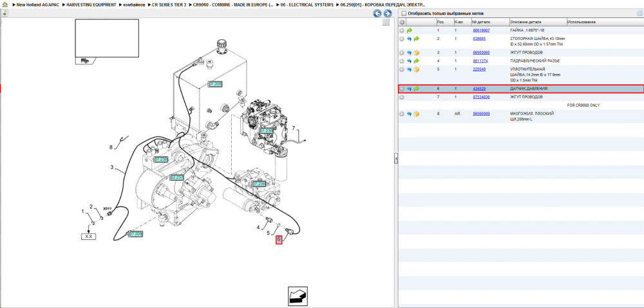Image resolution: width=644 pixels, height=308 pixels.
Task: Click the blue arrow for part 86990868
Action: pos(410,53)
